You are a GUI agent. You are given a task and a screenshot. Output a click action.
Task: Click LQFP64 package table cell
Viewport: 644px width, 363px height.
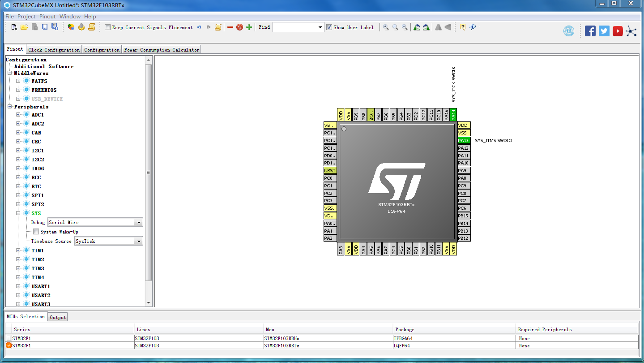coord(453,346)
